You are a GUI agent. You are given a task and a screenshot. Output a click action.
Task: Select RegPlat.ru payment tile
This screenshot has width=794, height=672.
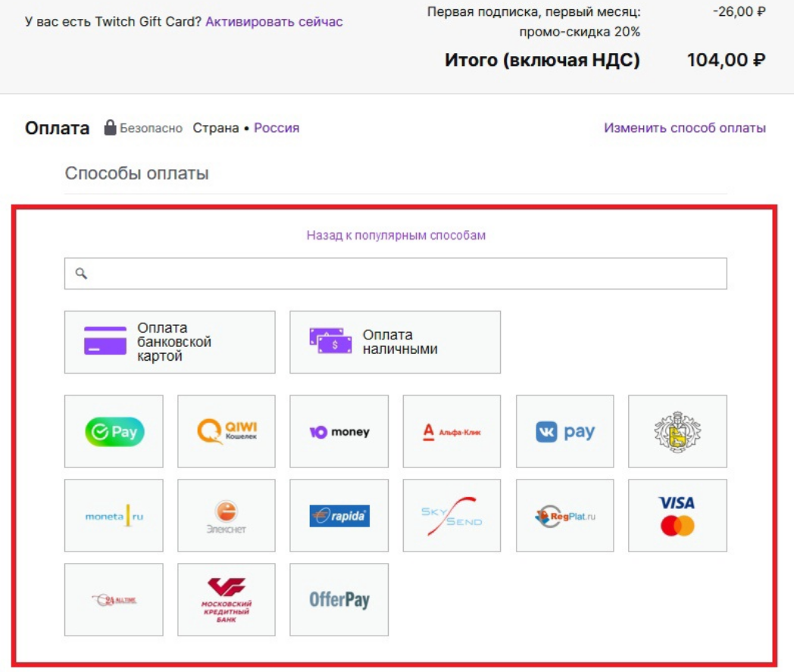coord(564,515)
